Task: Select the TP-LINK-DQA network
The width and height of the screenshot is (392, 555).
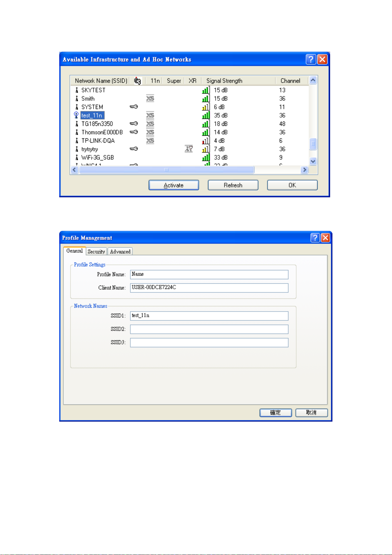Action: (190, 141)
